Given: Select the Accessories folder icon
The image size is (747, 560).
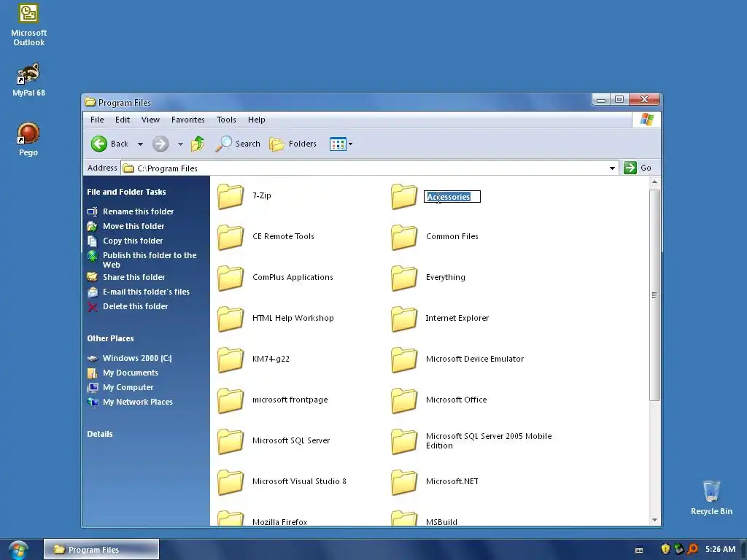Looking at the screenshot, I should [404, 196].
